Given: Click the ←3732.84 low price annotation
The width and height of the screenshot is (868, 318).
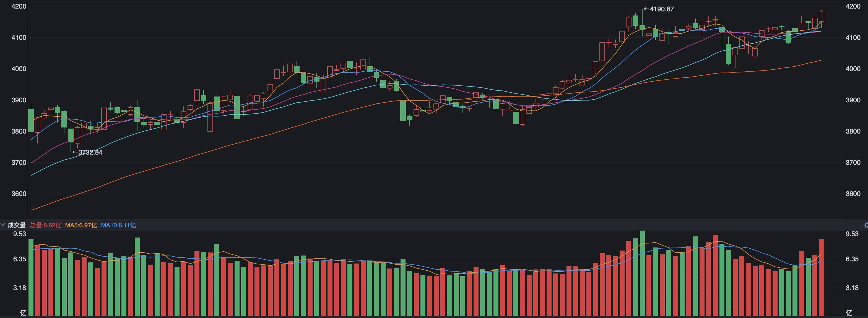Looking at the screenshot, I should coord(87,152).
